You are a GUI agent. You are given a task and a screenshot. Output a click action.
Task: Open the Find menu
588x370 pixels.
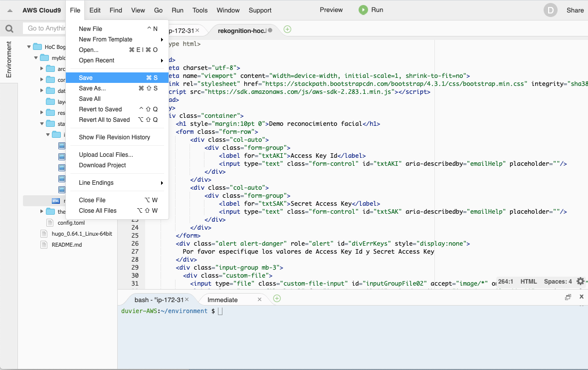116,10
